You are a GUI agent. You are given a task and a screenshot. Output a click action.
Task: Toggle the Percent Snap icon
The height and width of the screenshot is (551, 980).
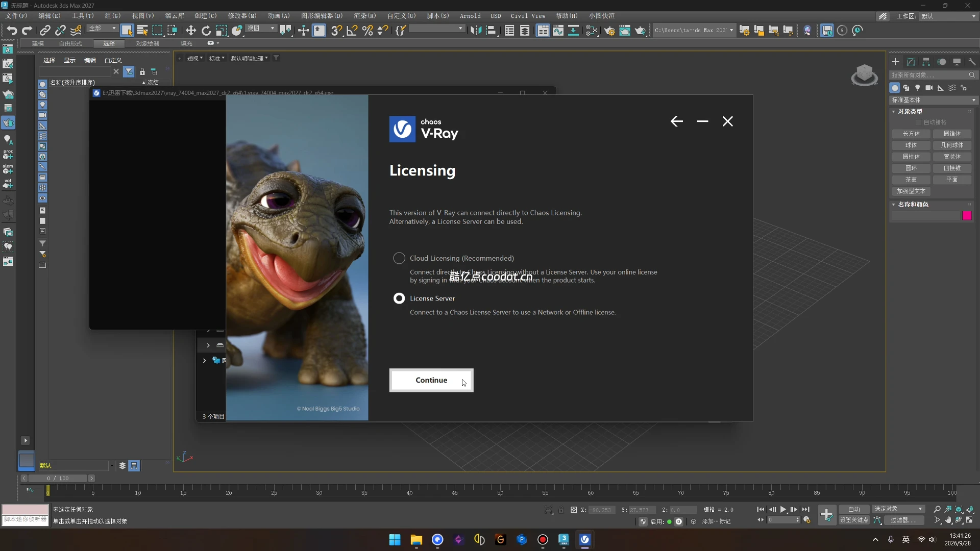click(x=367, y=31)
